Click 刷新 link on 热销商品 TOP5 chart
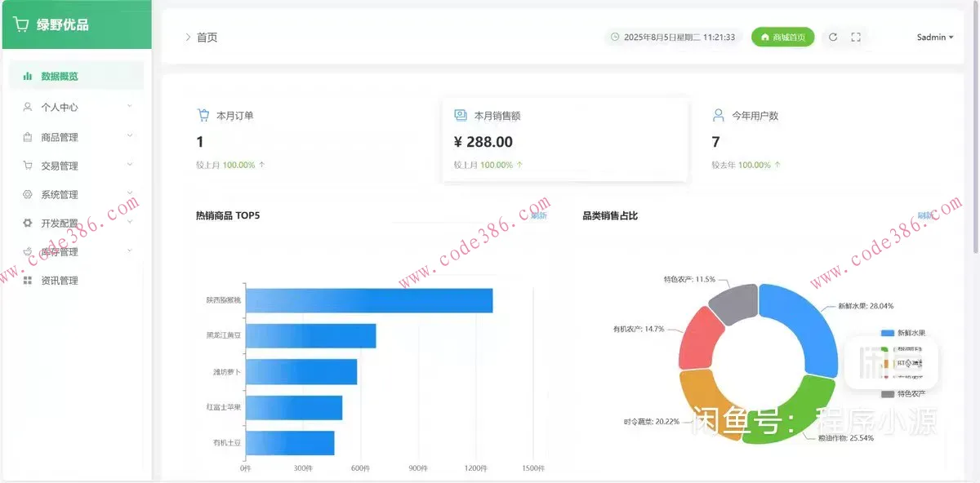The image size is (980, 483). click(x=539, y=215)
